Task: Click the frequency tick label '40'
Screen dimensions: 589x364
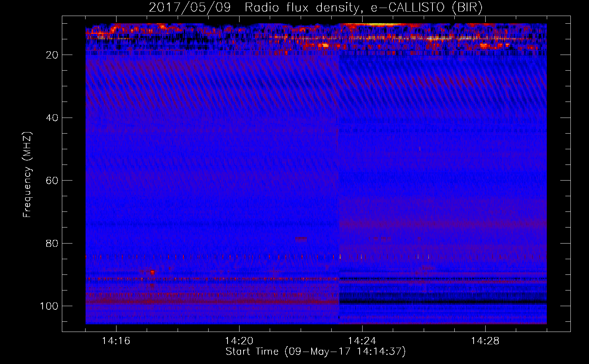Action: tap(52, 118)
